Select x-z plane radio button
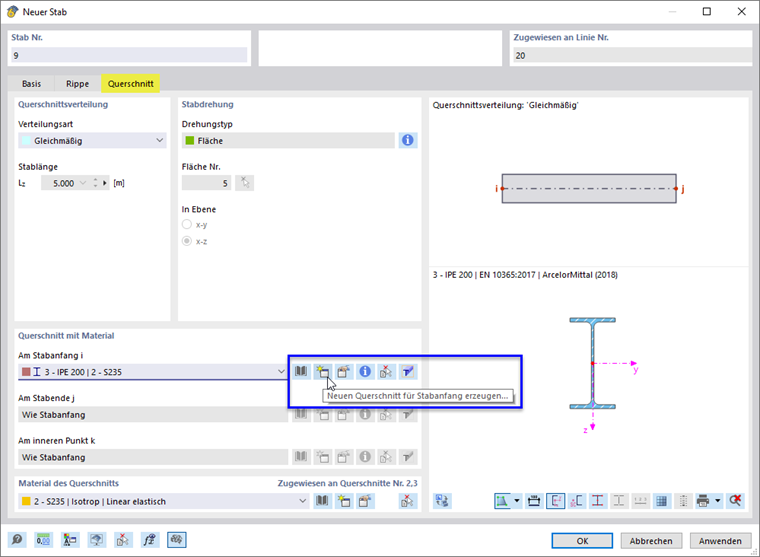 [187, 241]
